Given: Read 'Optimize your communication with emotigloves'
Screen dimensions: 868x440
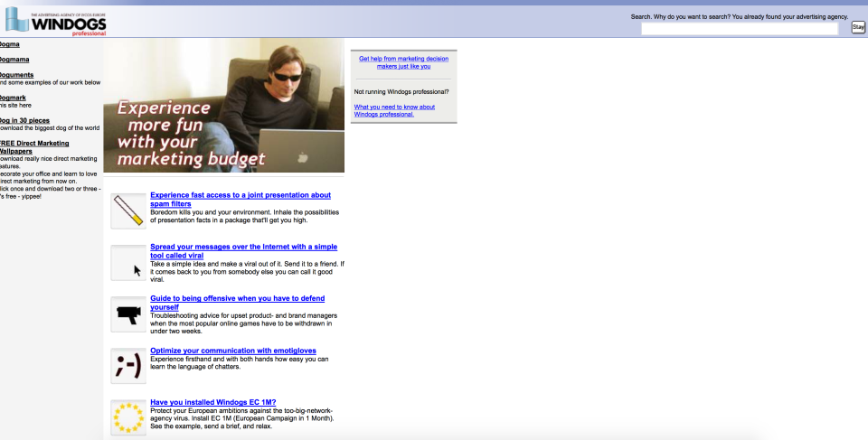Looking at the screenshot, I should tap(232, 351).
